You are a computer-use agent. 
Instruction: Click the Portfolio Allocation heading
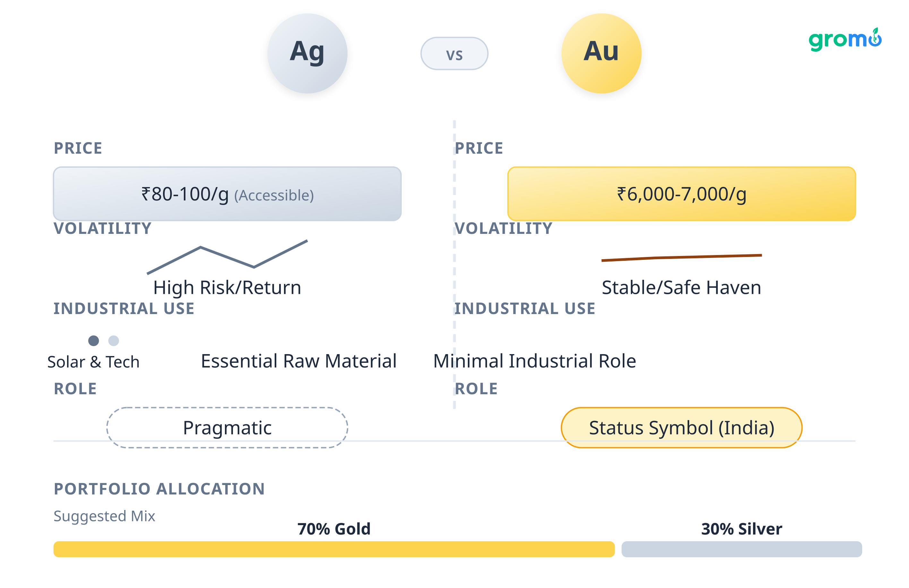point(159,489)
